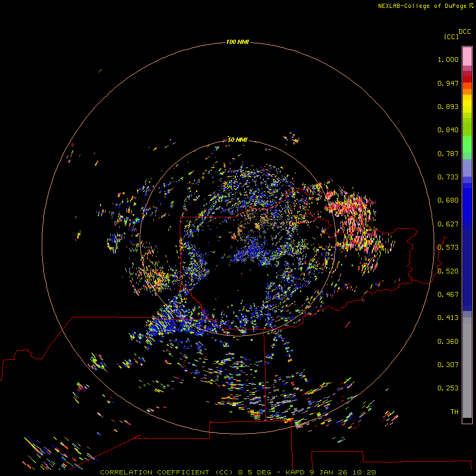Click the 50 NMI range ring label
This screenshot has height=476, width=476.
coord(237,140)
